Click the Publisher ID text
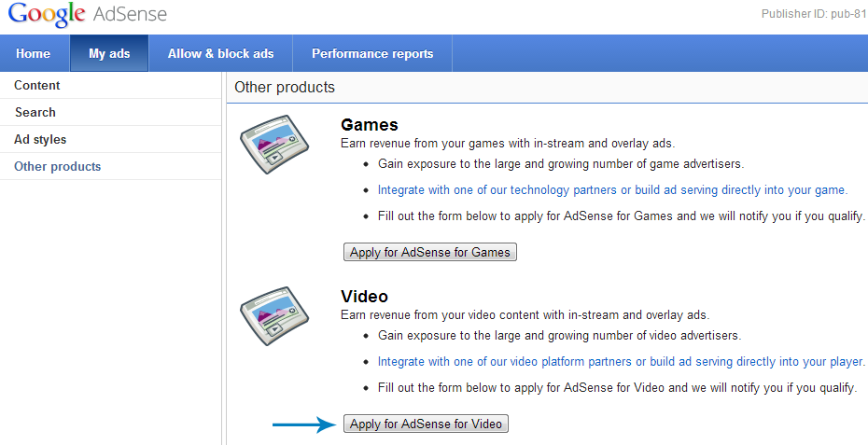The height and width of the screenshot is (445, 868). pyautogui.click(x=814, y=14)
